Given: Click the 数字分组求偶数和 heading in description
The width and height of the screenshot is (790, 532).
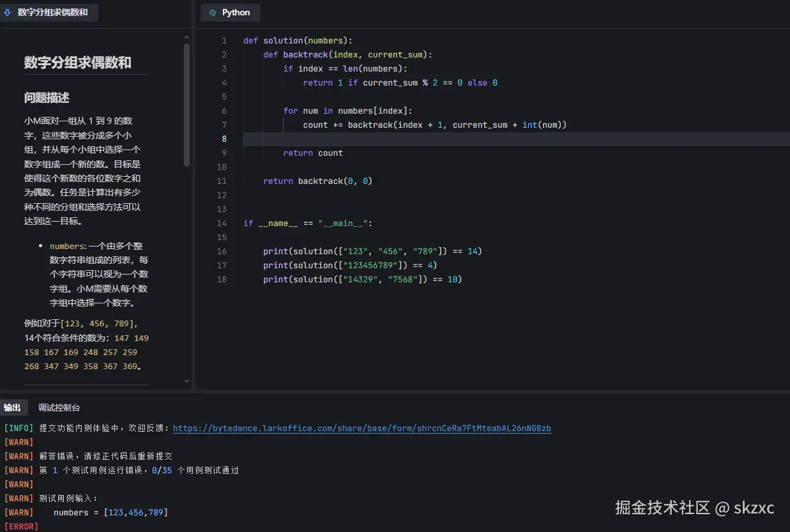Looking at the screenshot, I should [78, 62].
